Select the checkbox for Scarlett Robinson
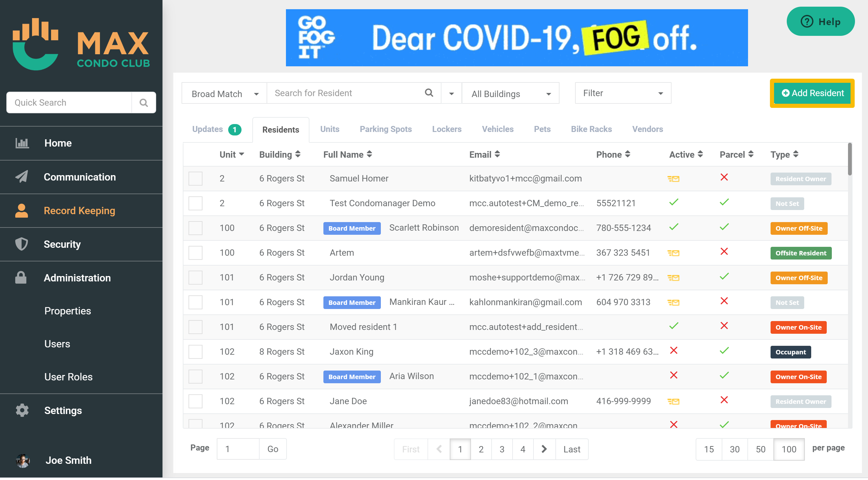The height and width of the screenshot is (480, 868). pyautogui.click(x=195, y=228)
